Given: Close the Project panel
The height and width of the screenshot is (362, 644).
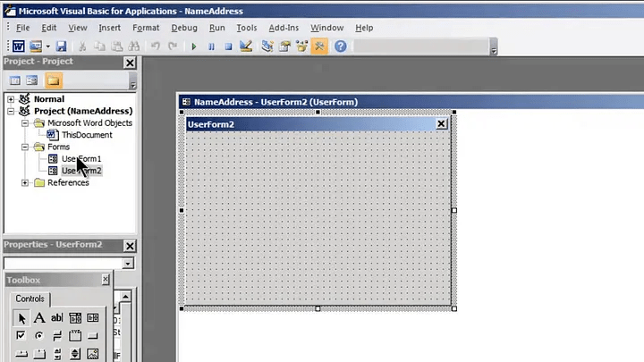Looking at the screenshot, I should 130,63.
